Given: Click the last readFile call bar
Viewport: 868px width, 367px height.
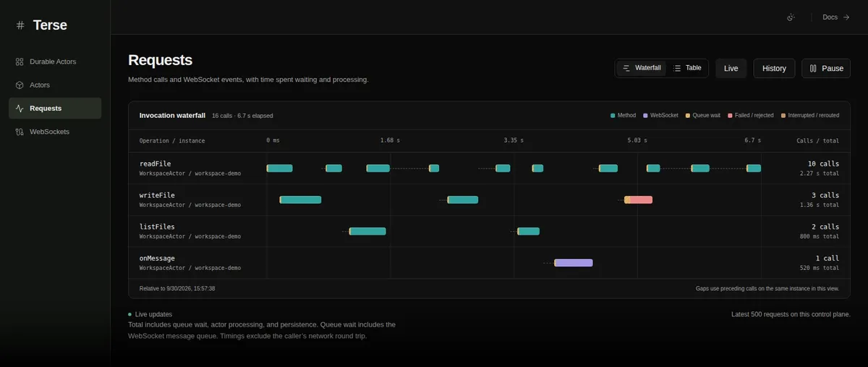Looking at the screenshot, I should [754, 168].
